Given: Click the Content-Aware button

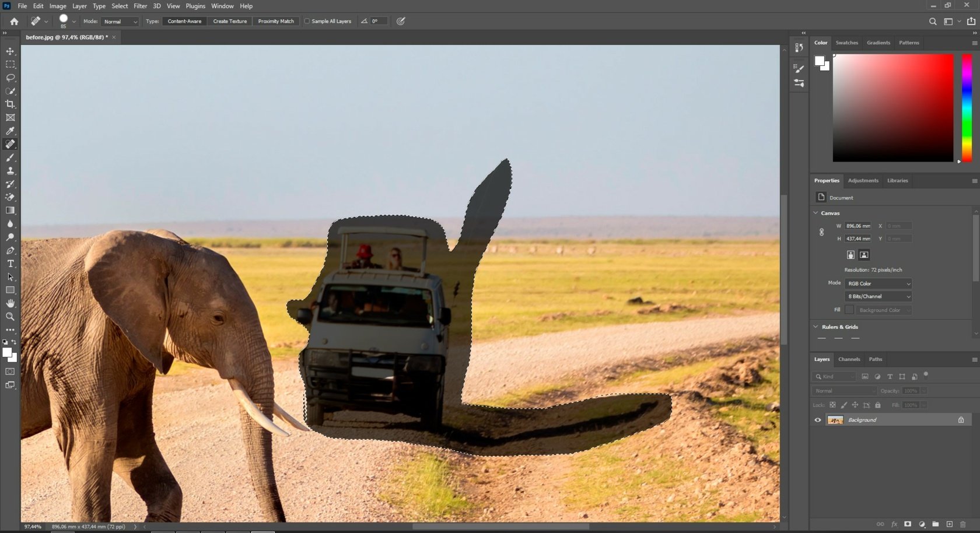Looking at the screenshot, I should [184, 21].
